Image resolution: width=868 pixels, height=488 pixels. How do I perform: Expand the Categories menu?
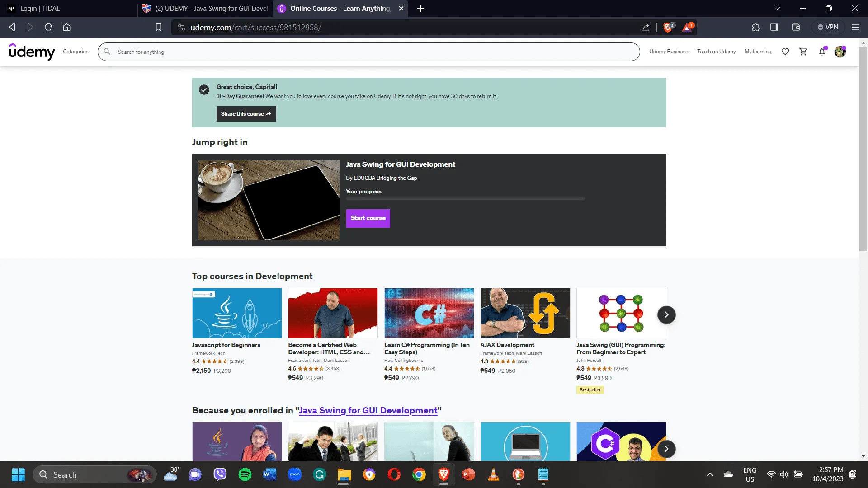75,52
